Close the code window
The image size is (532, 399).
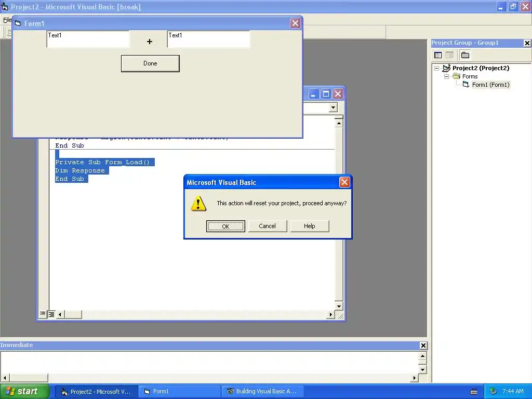pyautogui.click(x=338, y=94)
